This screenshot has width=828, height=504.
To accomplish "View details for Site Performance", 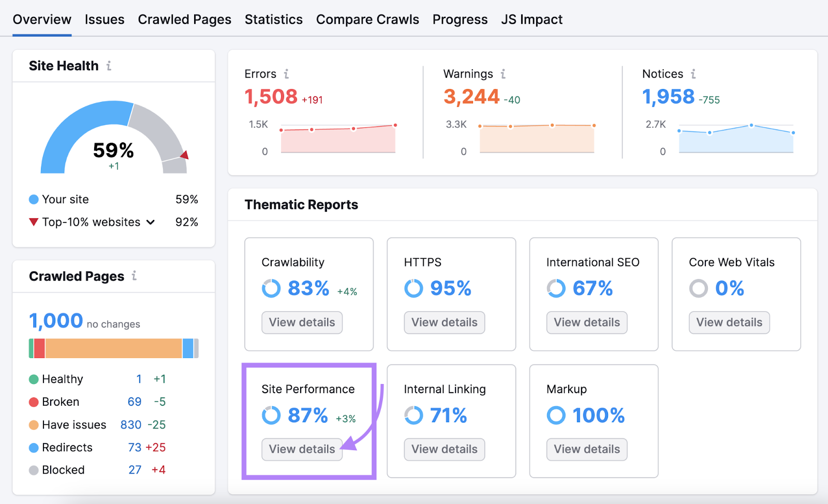I will [x=302, y=449].
